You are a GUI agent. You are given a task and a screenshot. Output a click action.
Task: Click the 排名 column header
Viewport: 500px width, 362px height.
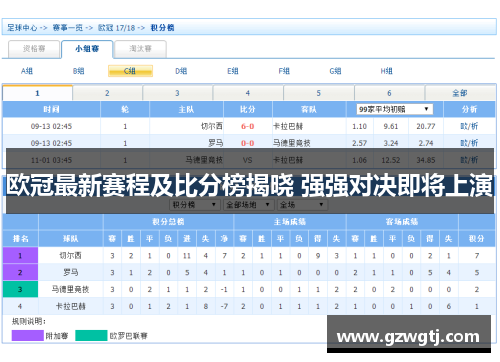tap(20, 239)
